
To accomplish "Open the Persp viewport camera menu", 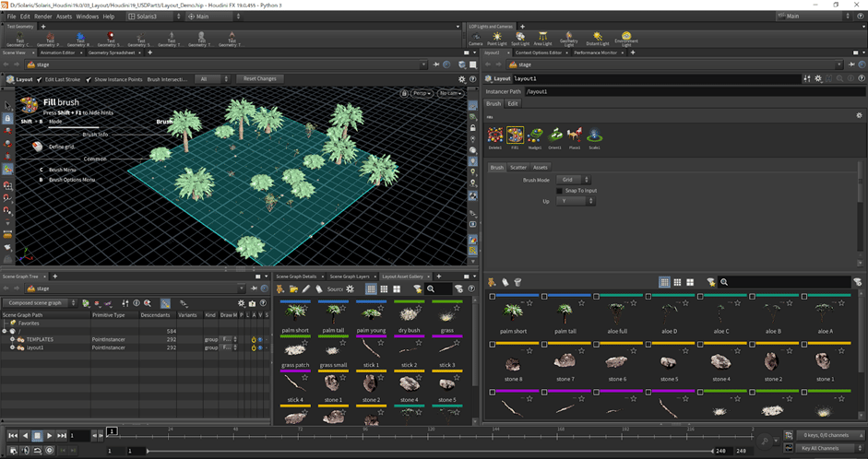I will point(421,93).
